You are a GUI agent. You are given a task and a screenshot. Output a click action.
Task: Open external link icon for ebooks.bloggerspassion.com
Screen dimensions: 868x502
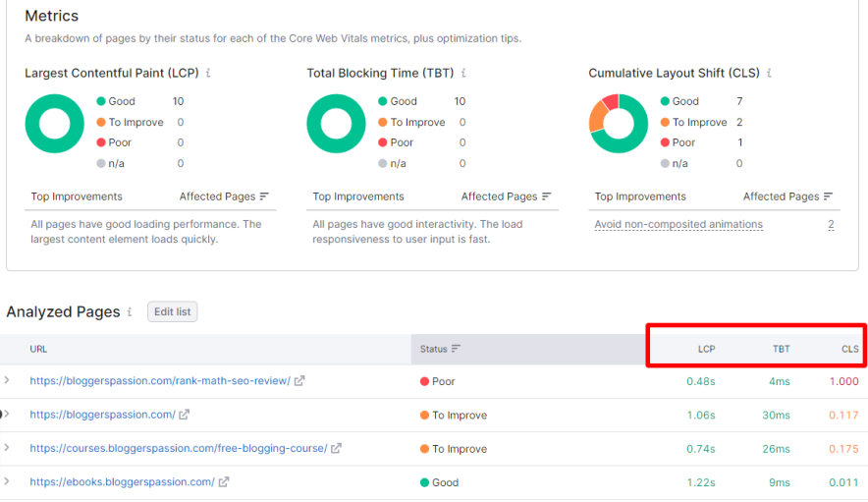click(224, 482)
